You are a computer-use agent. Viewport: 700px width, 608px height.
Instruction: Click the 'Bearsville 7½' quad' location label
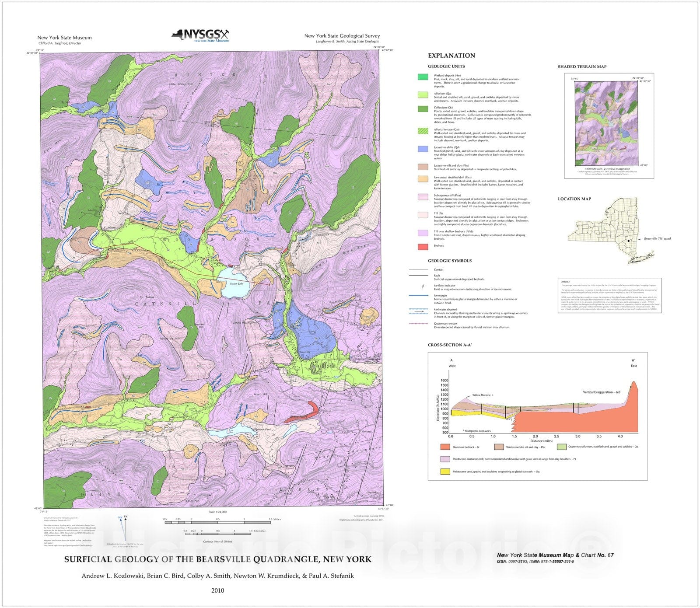(657, 239)
